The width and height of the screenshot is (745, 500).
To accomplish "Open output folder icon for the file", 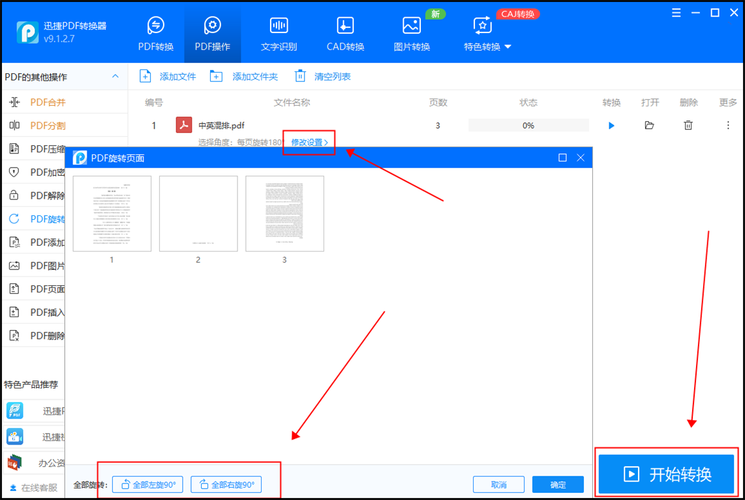I will 649,126.
